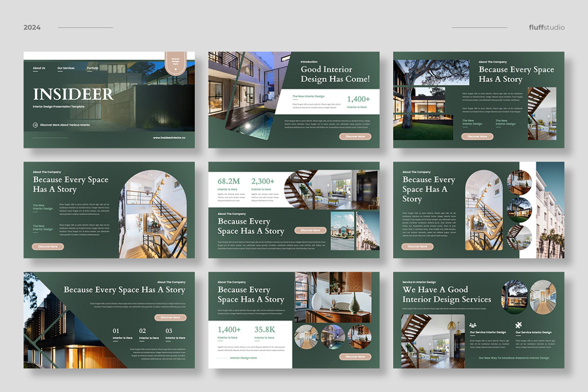Click the INSIDEER wordmark on the title slide
Viewport: 588px width, 392px height.
point(73,93)
